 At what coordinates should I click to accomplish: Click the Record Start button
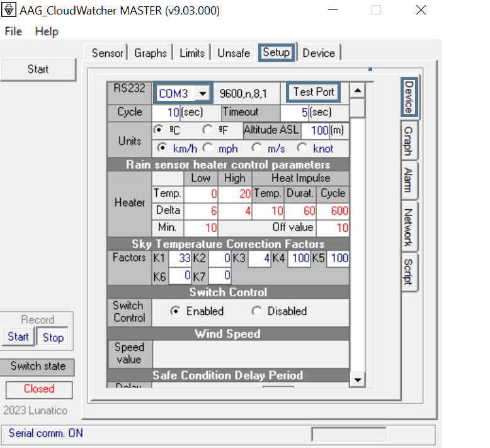tap(18, 336)
